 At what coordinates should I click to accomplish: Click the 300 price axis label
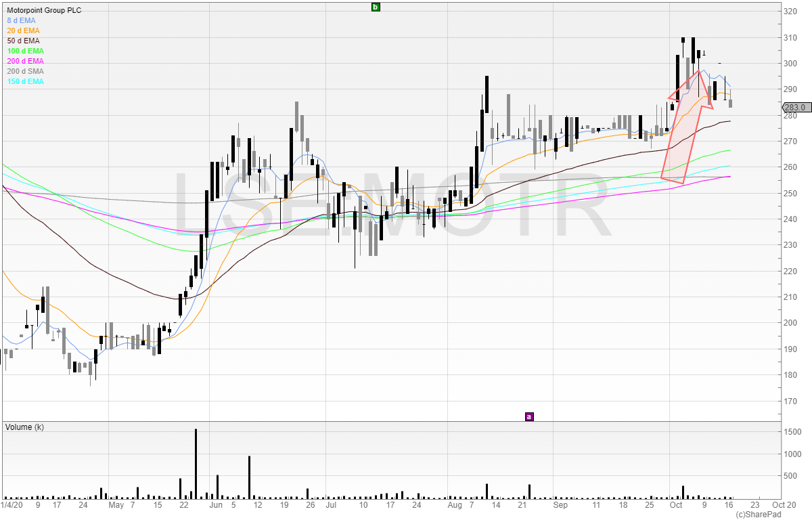[x=790, y=64]
